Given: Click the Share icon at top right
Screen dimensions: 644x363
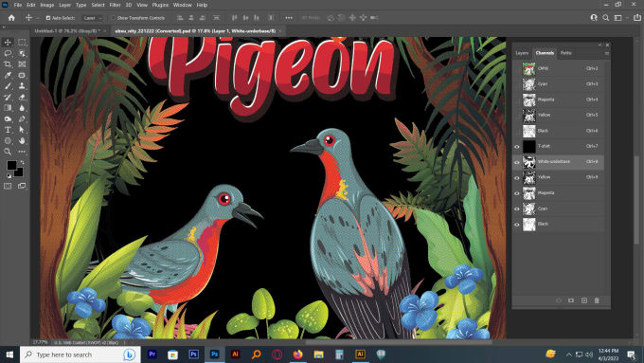Looking at the screenshot, I should 637,18.
